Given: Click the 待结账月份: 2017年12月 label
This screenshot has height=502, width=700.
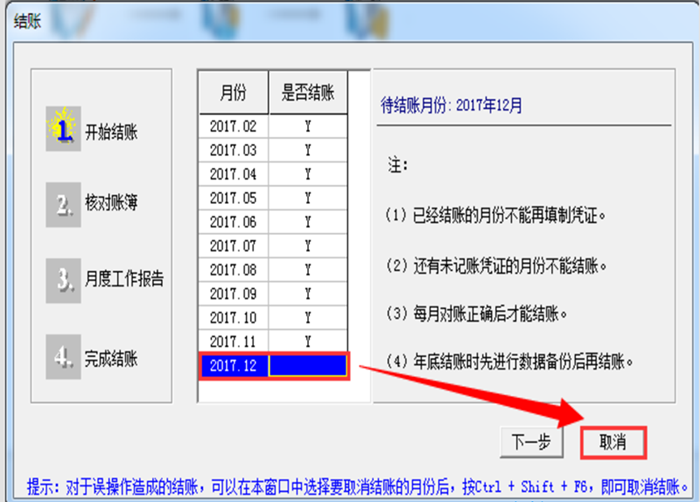Looking at the screenshot, I should [x=451, y=106].
